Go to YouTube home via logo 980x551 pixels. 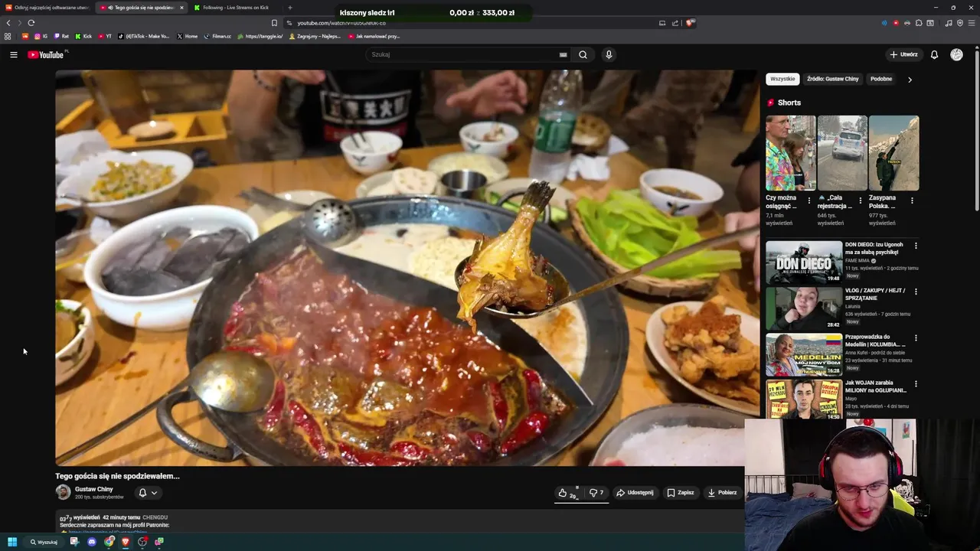(47, 54)
